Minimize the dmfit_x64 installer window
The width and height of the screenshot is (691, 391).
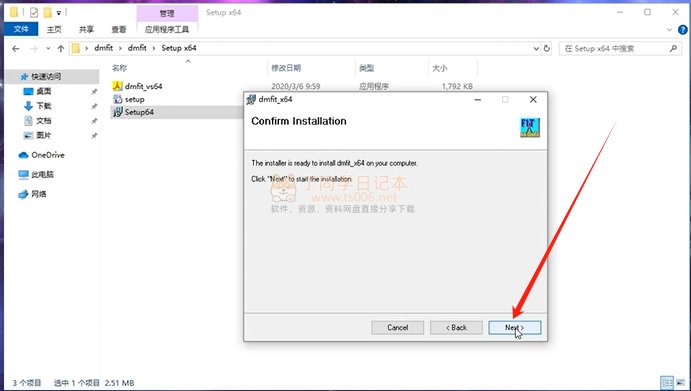(x=478, y=100)
